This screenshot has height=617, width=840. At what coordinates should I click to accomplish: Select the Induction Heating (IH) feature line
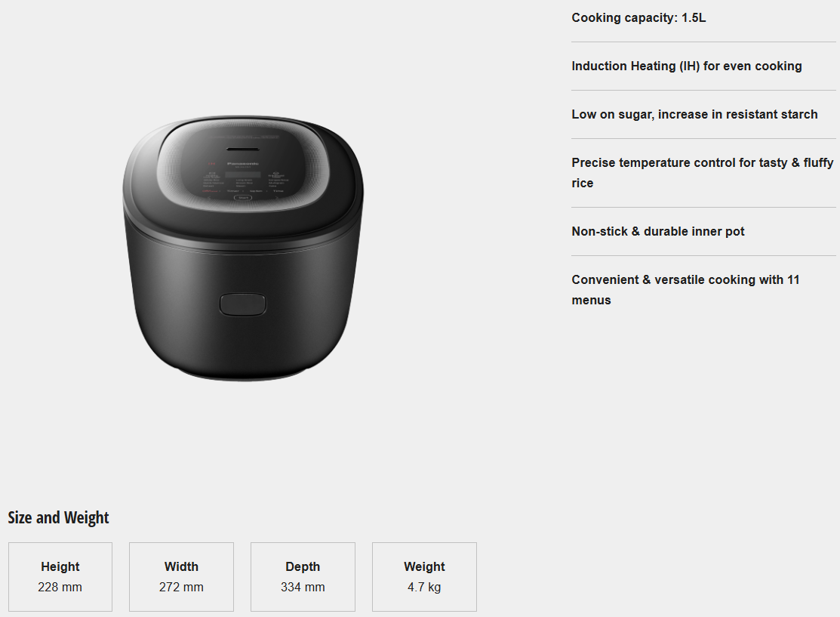point(687,66)
